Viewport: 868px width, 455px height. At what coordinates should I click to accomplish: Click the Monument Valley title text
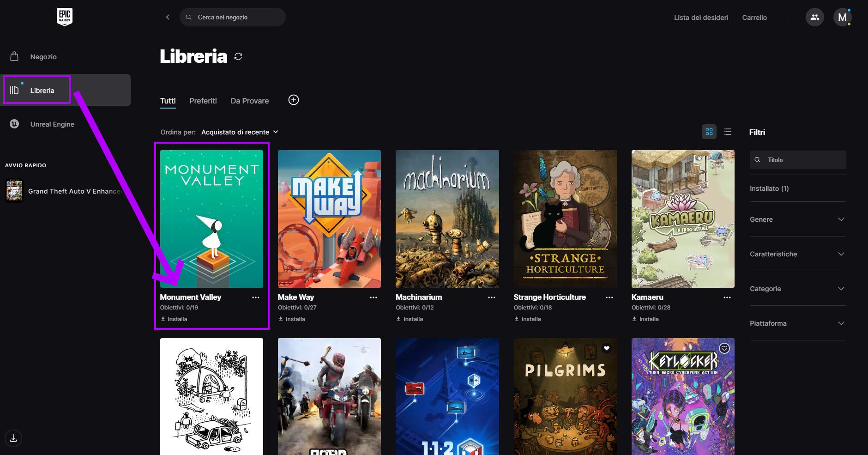[x=191, y=297]
